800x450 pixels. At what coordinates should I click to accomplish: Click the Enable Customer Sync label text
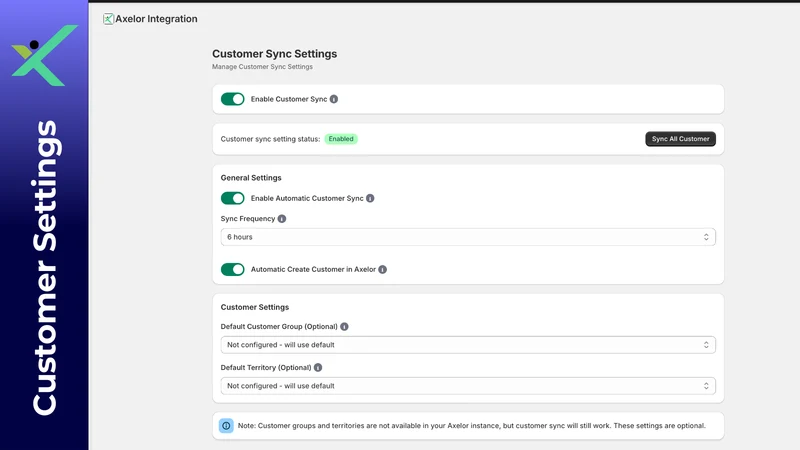pyautogui.click(x=289, y=99)
